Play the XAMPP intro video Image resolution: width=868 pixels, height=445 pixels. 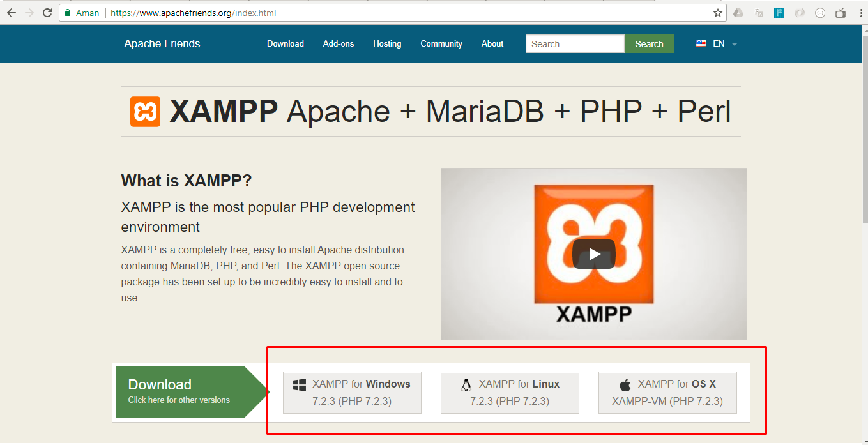coord(594,254)
